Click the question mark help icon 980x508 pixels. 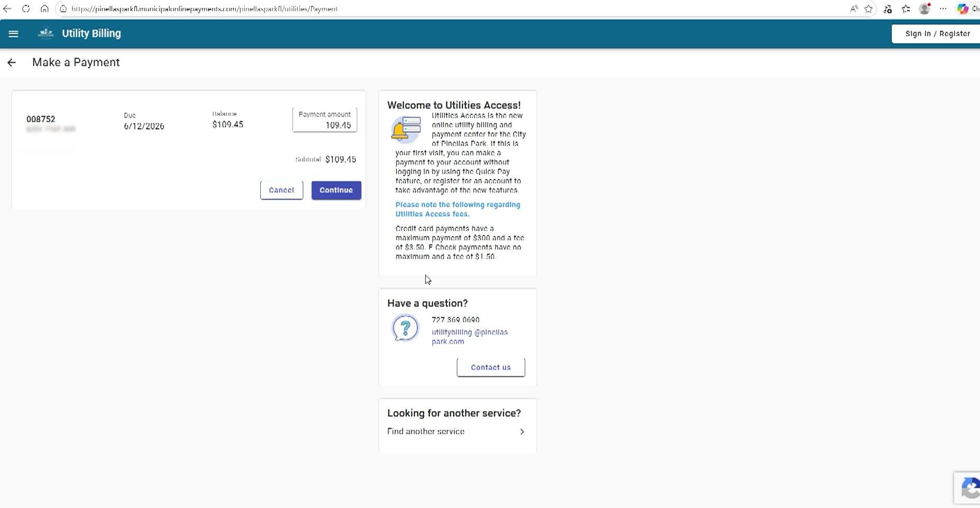coord(405,328)
